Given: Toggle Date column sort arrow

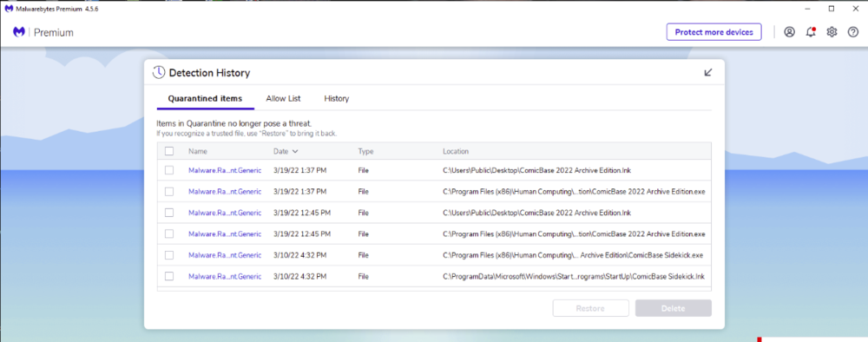Looking at the screenshot, I should click(295, 151).
